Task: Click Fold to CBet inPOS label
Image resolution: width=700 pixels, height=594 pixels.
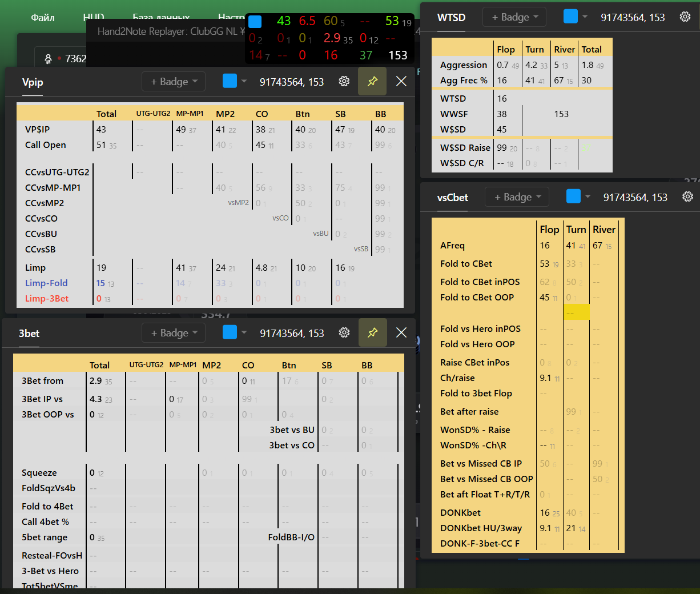Action: click(480, 282)
